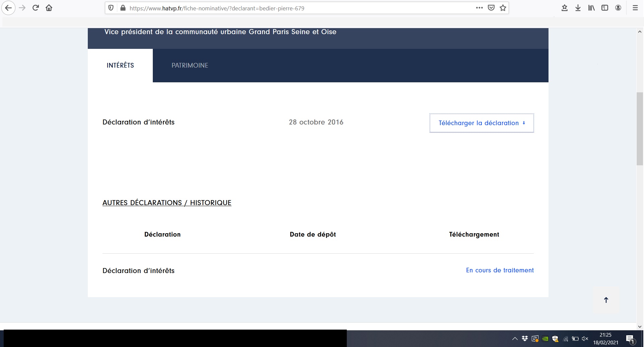Viewport: 644px width, 347px height.
Task: Click the battery status tray icon
Action: 575,339
